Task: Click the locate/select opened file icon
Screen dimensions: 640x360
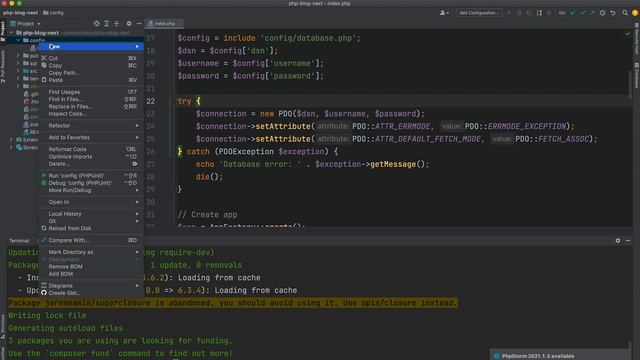Action: pos(96,24)
